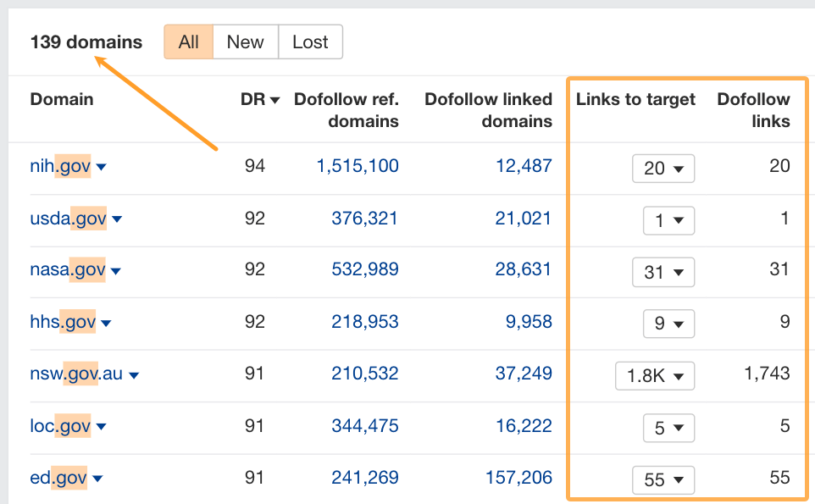This screenshot has height=504, width=815.
Task: Open the nih.gov domain link
Action: pos(60,167)
